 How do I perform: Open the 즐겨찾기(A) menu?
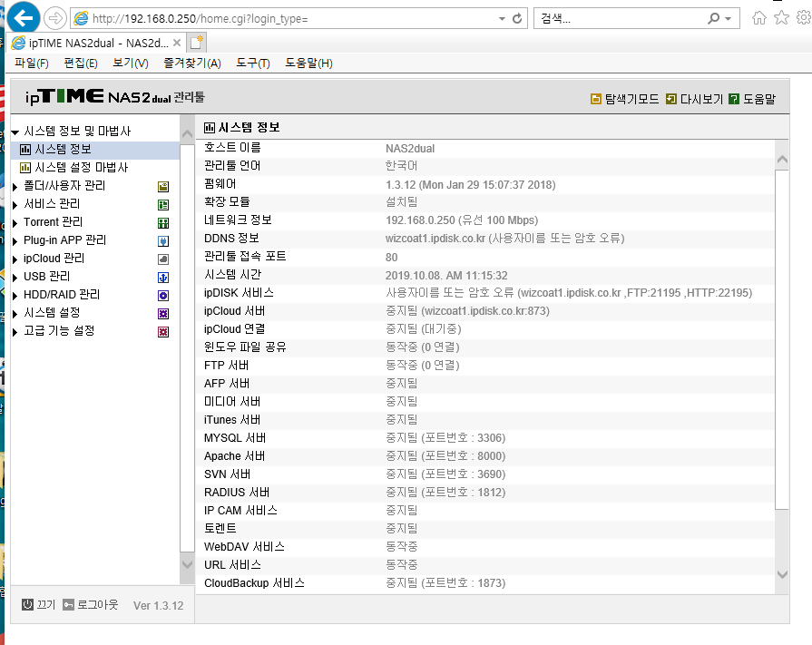click(x=192, y=64)
